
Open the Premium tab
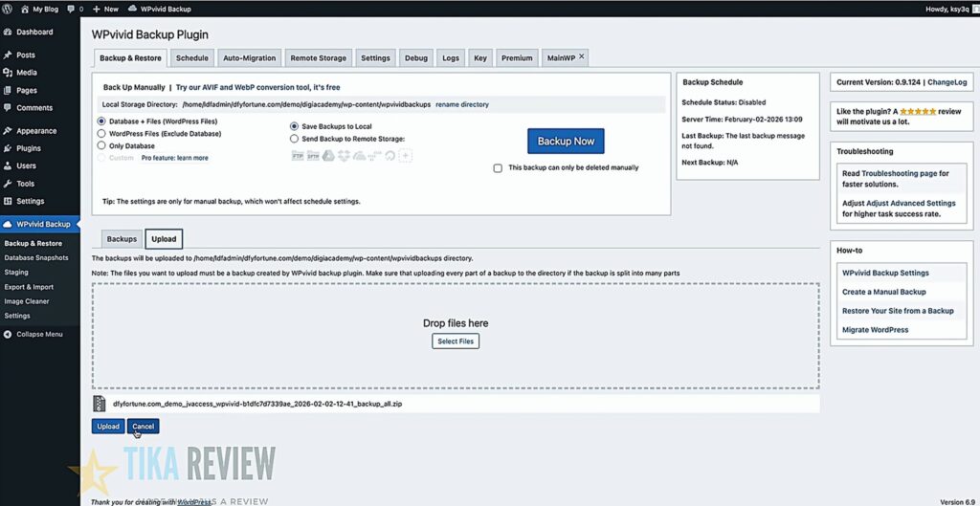click(517, 58)
